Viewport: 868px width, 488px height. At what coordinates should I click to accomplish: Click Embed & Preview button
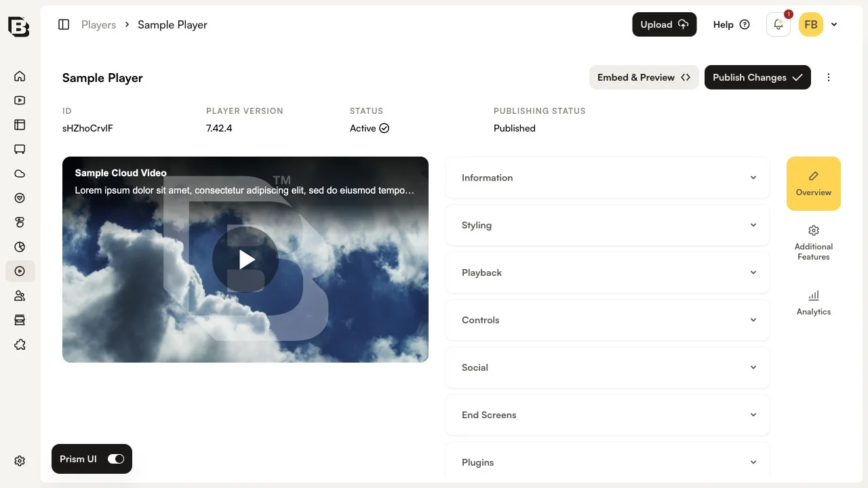(x=644, y=77)
